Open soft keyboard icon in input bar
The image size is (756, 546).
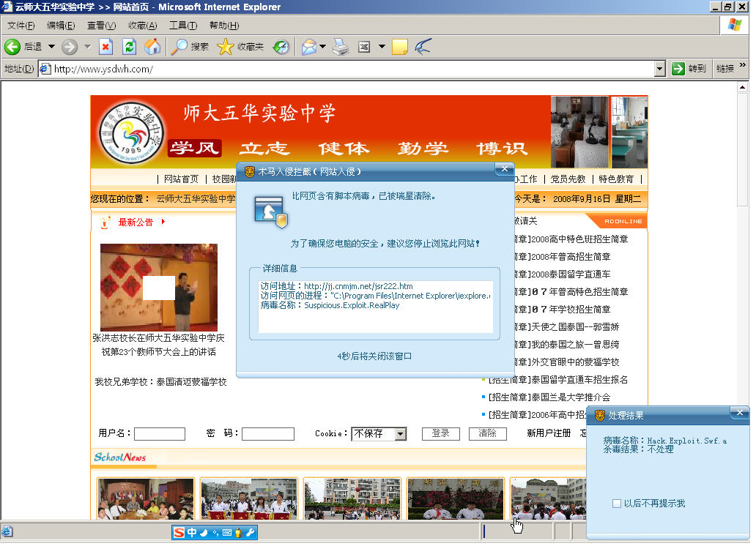click(226, 533)
